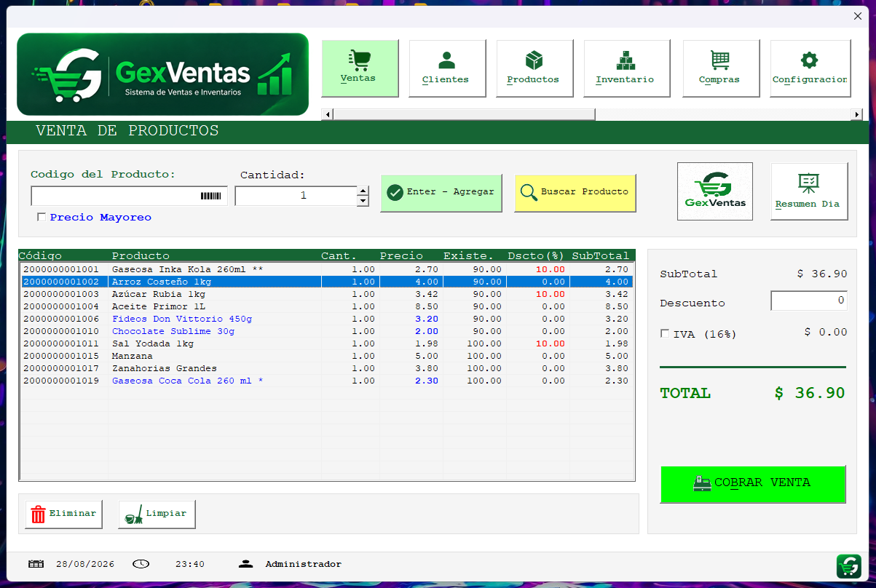This screenshot has width=876, height=588.
Task: Click the user icon beside Administrador
Action: coord(245,564)
